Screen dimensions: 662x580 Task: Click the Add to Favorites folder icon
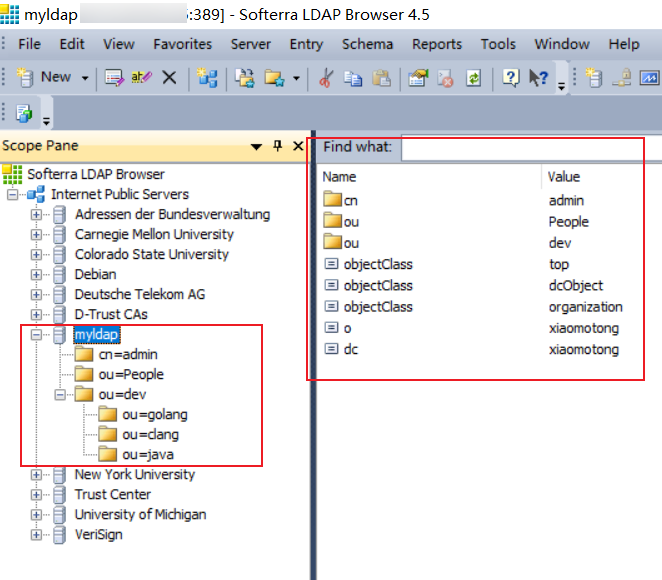click(x=274, y=78)
